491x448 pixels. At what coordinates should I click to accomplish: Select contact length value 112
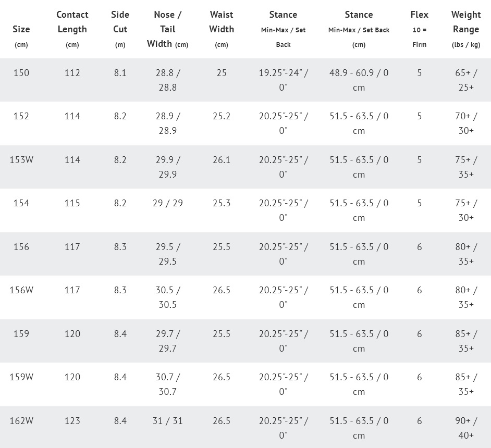click(72, 73)
